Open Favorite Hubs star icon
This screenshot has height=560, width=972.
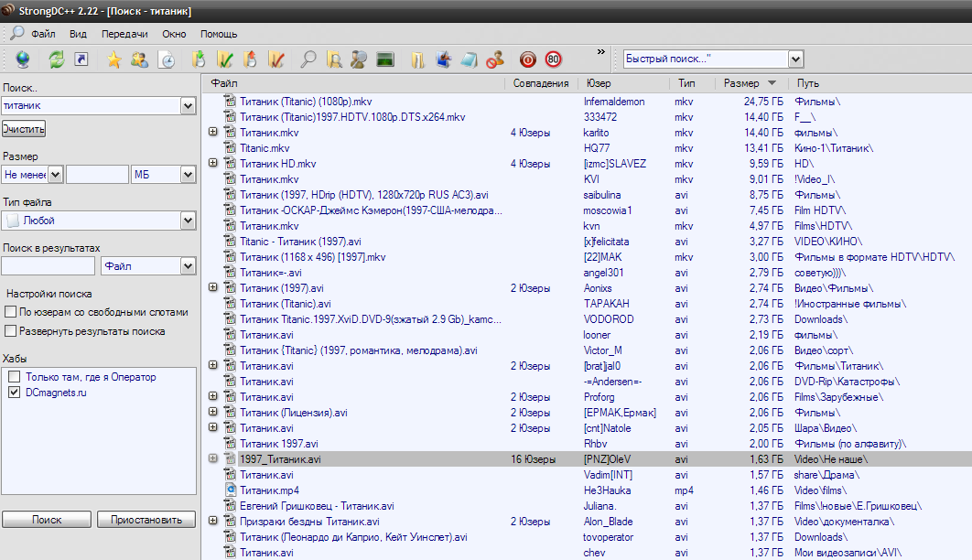pos(114,59)
